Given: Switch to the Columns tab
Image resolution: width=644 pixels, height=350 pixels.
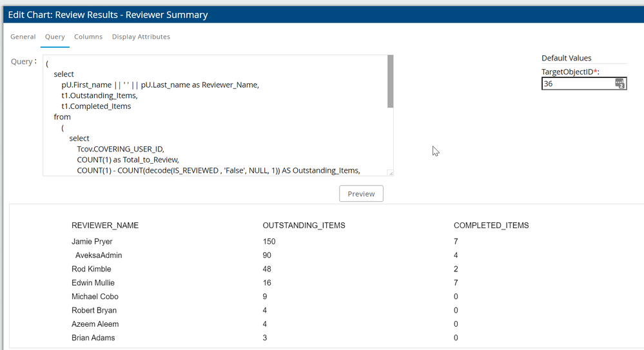Looking at the screenshot, I should coord(88,37).
